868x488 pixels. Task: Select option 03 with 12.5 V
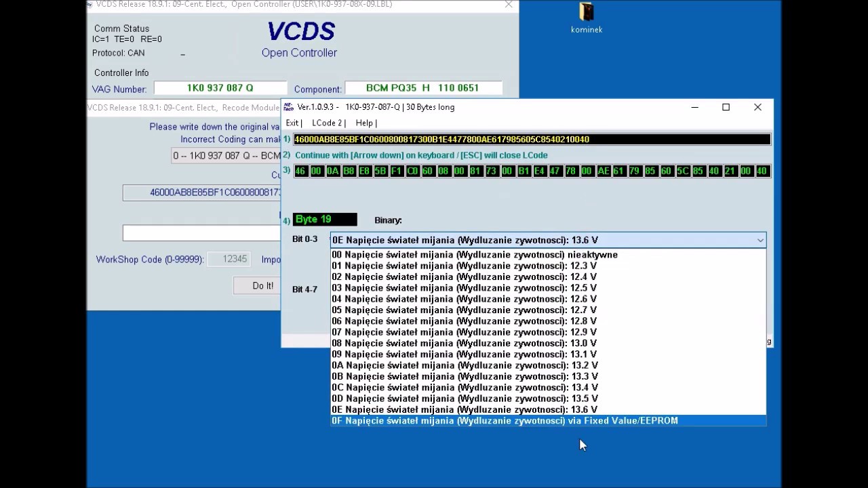[x=548, y=288]
